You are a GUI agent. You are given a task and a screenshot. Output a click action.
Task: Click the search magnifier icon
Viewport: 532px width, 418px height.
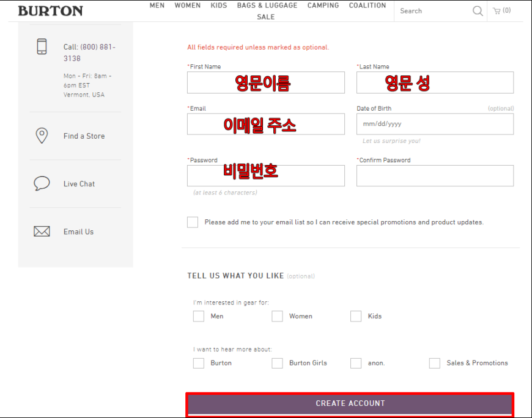tap(478, 11)
